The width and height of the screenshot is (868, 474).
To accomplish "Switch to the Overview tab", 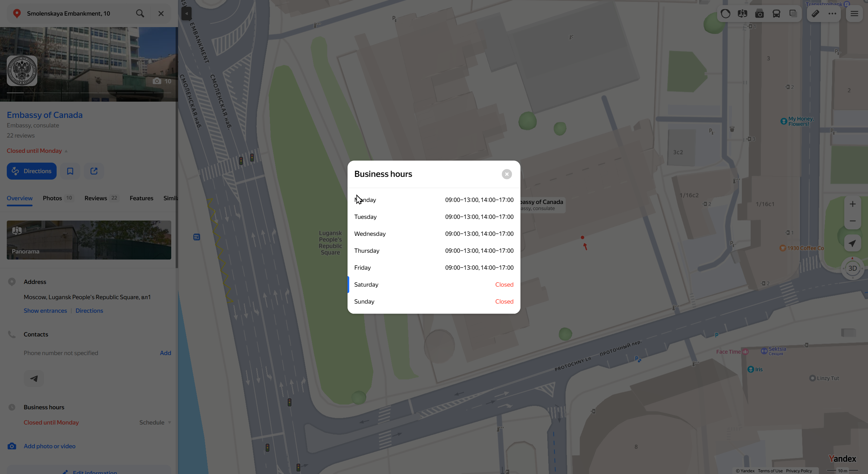I will 20,198.
